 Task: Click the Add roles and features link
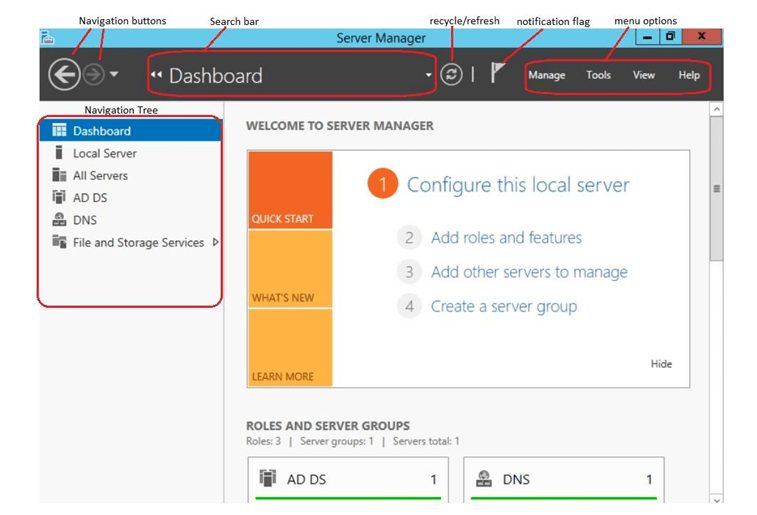[505, 238]
